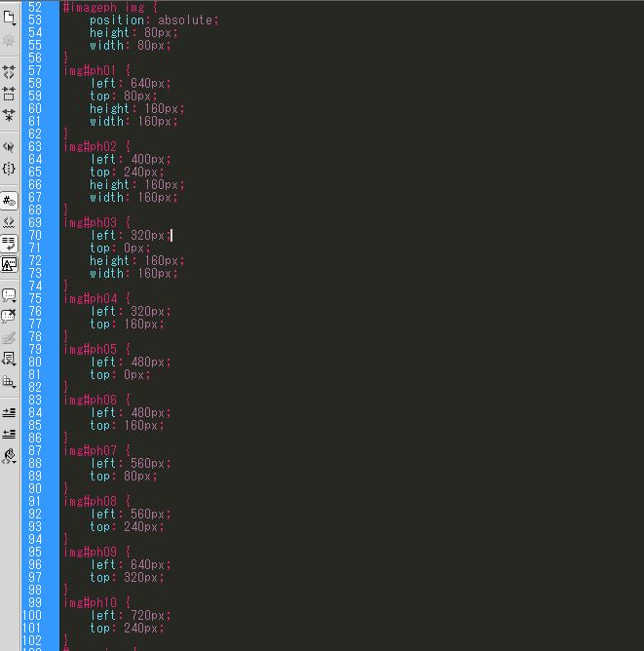The image size is (644, 651).
Task: Click the Remove Comment icon
Action: [9, 317]
